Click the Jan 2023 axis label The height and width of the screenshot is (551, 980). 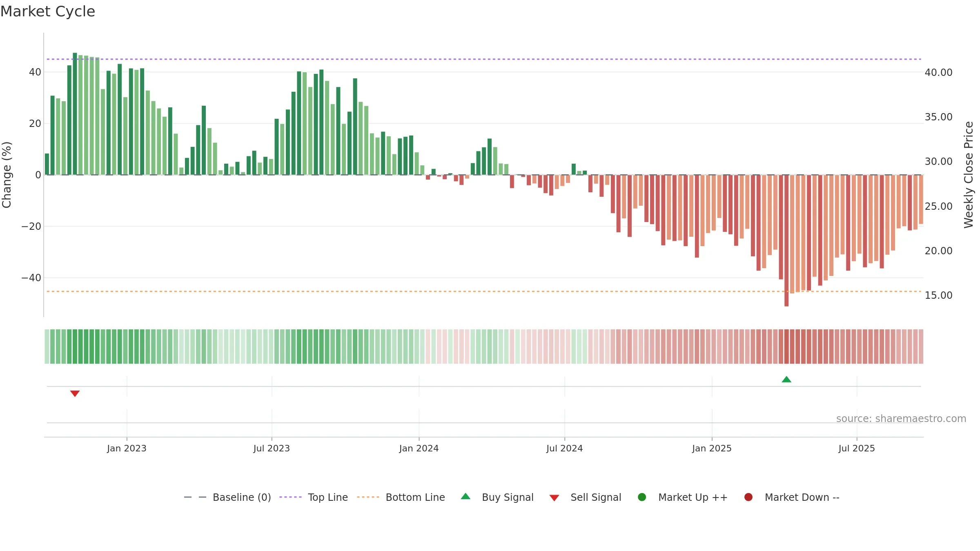[127, 448]
